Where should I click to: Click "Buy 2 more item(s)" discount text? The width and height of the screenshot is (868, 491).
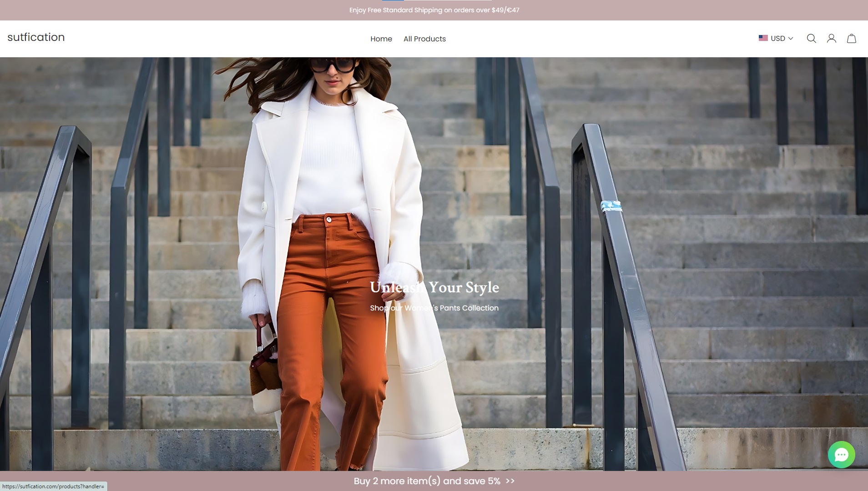pos(427,481)
